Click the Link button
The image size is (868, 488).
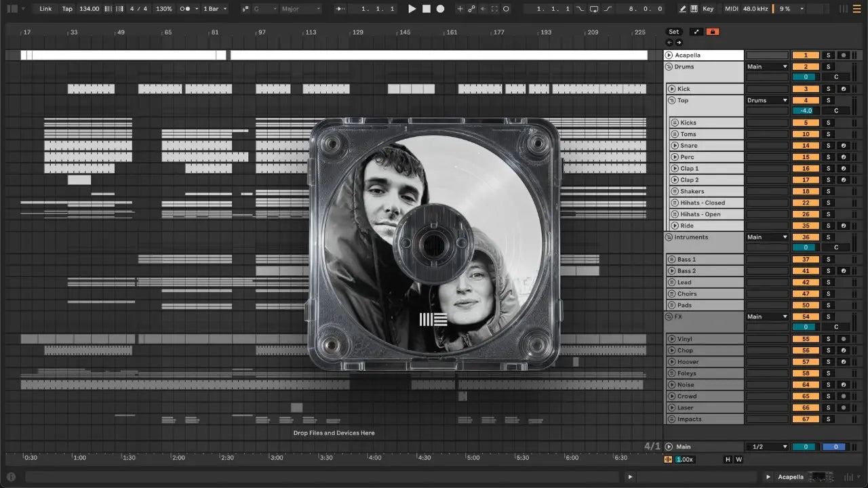(45, 9)
